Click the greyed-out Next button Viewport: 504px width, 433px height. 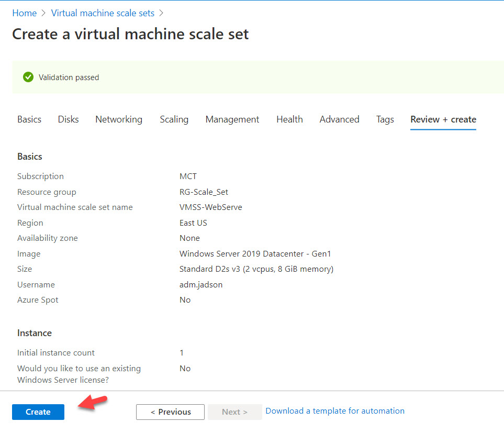tap(234, 412)
